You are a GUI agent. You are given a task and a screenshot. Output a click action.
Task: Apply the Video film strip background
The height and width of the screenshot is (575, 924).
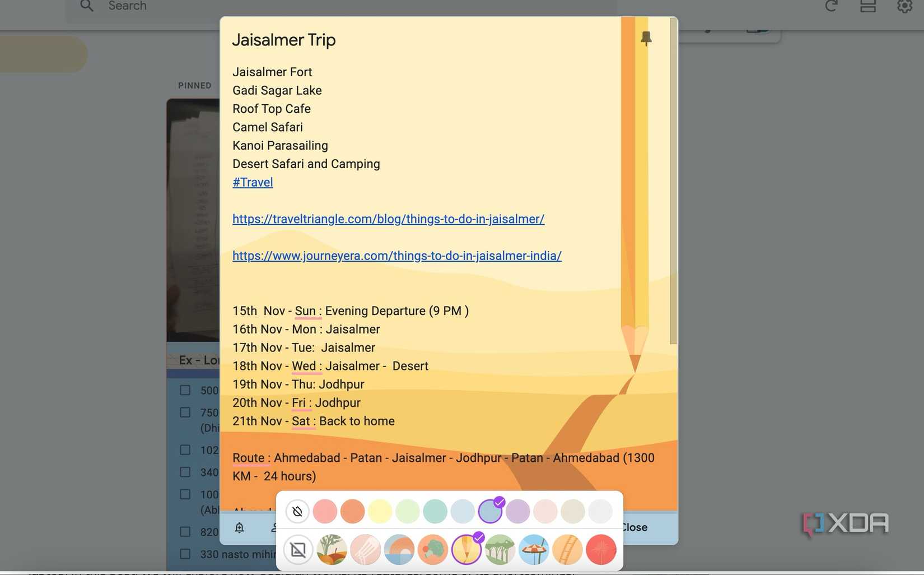[567, 549]
